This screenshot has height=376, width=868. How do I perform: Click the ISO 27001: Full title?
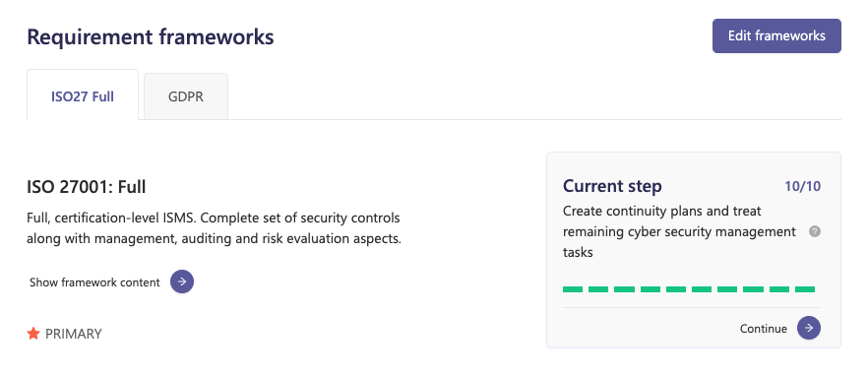87,187
